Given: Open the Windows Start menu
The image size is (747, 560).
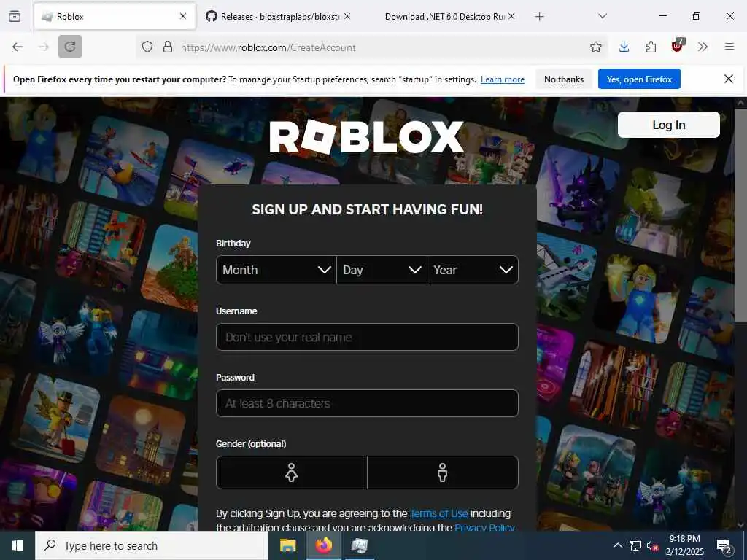Looking at the screenshot, I should 18,545.
